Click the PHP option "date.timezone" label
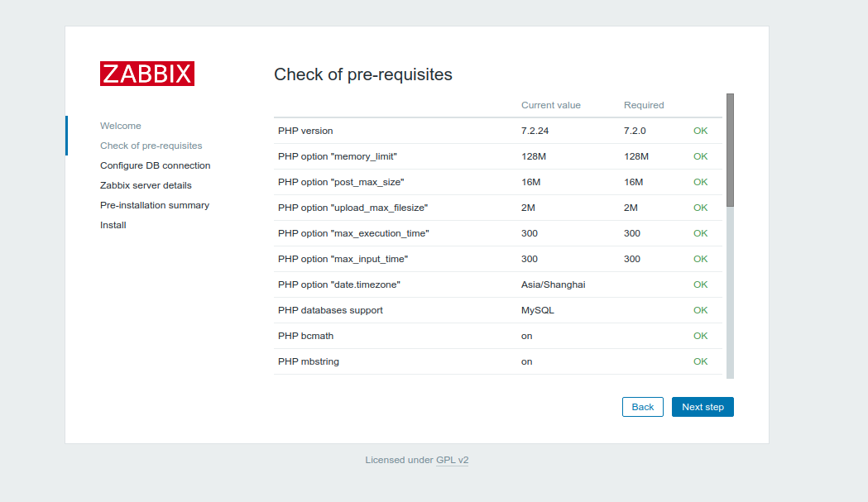Image resolution: width=868 pixels, height=502 pixels. pyautogui.click(x=339, y=284)
